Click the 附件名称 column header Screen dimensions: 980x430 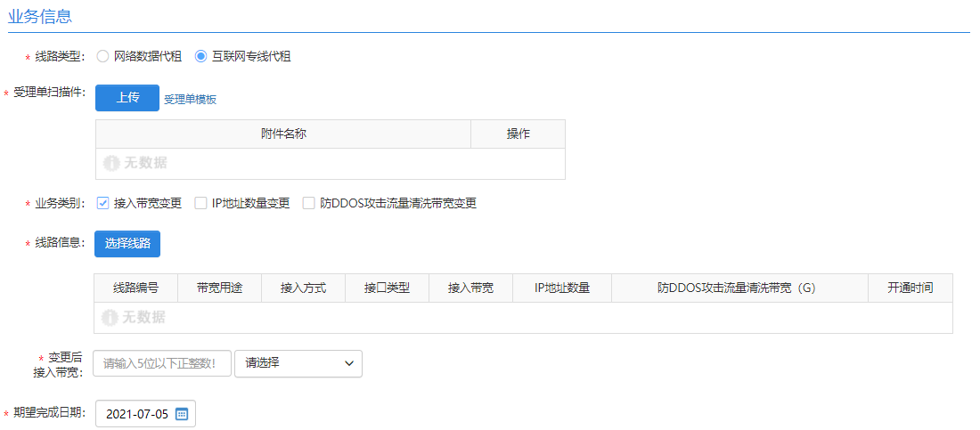tap(283, 134)
